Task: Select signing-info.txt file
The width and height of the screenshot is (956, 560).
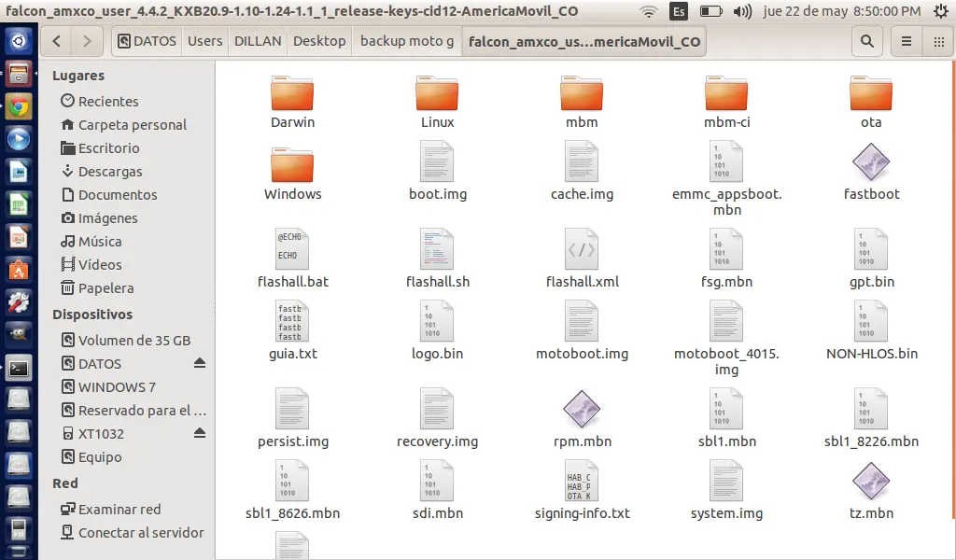Action: pyautogui.click(x=582, y=491)
